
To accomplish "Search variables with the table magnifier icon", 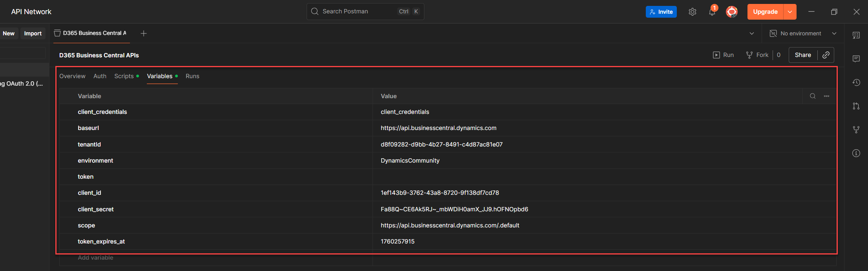I will 813,96.
